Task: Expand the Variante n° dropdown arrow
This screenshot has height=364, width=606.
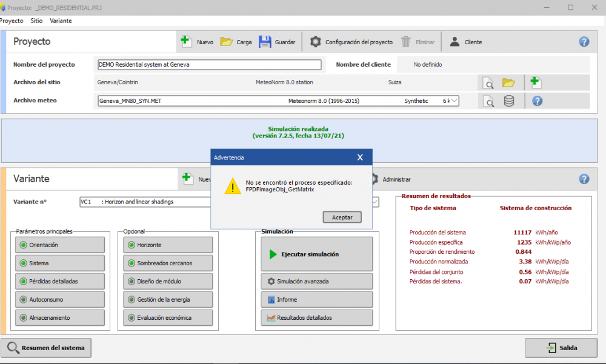Action: [375, 202]
